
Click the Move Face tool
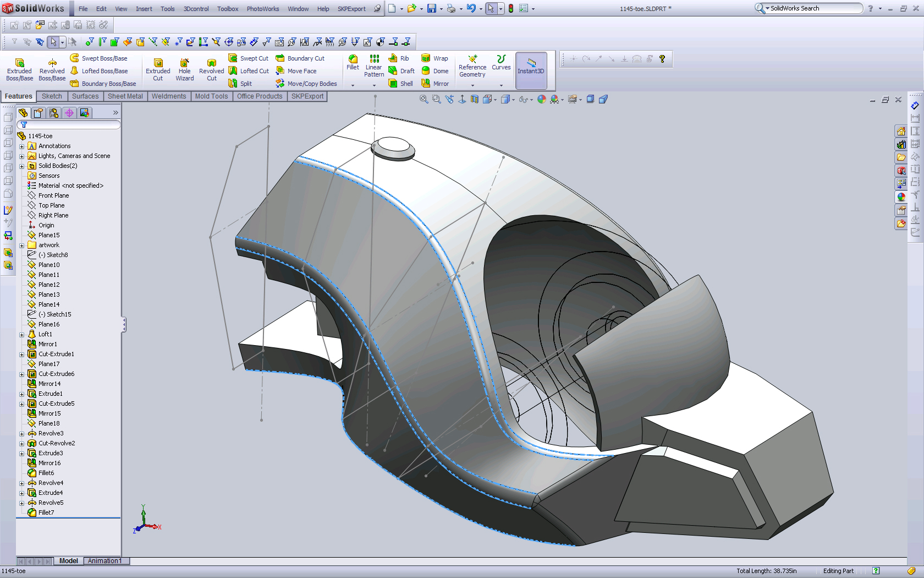[x=296, y=71]
